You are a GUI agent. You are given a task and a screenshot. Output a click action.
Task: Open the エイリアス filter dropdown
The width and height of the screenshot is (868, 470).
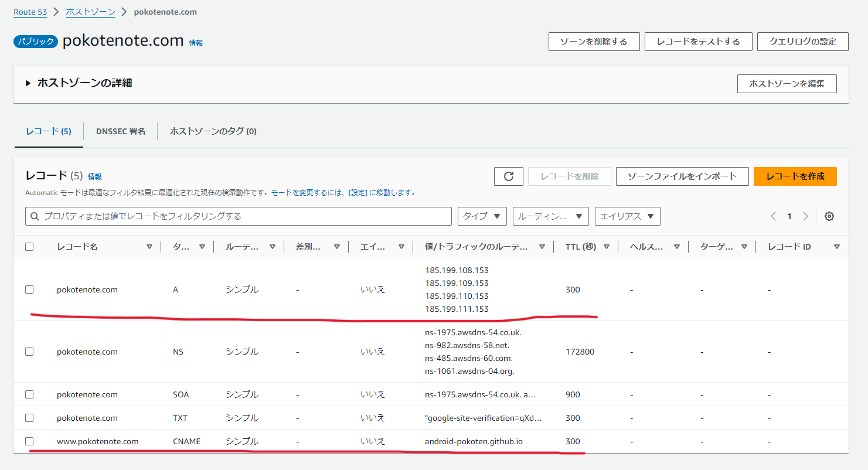(x=627, y=216)
